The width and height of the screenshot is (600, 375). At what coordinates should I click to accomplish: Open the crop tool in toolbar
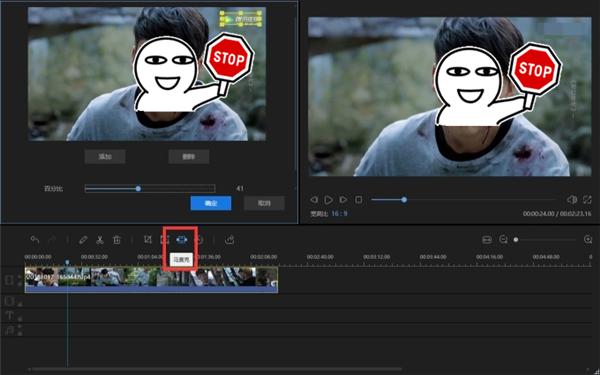[148, 240]
